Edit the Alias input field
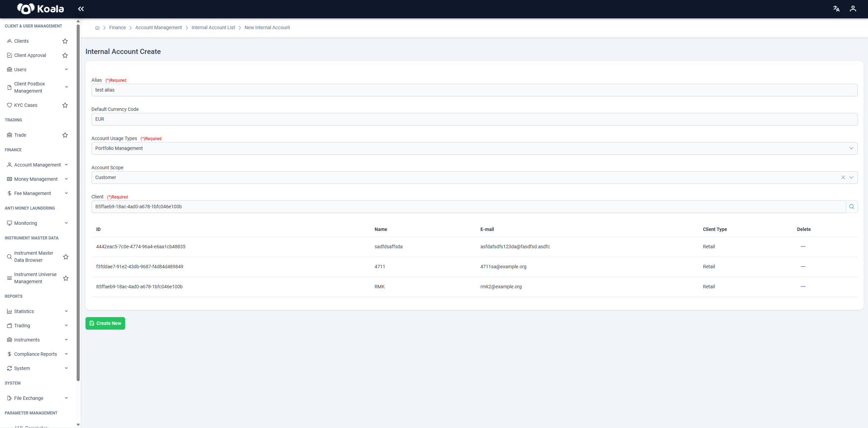Screen dimensions: 868x428 pyautogui.click(x=474, y=90)
